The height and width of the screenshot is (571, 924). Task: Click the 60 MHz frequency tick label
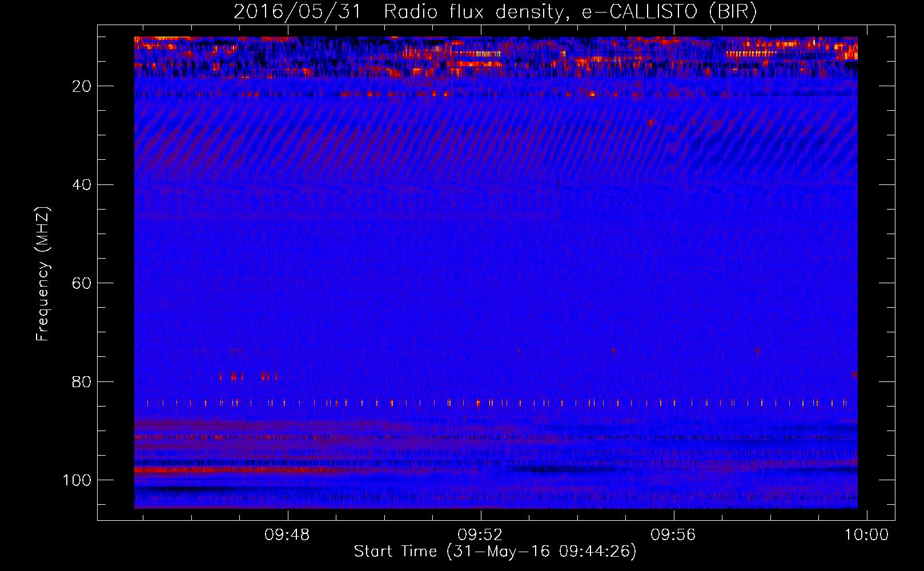click(x=83, y=283)
